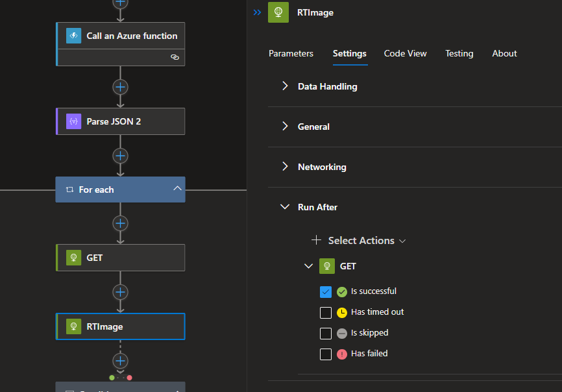Check the Is skipped checkbox
The height and width of the screenshot is (392, 562).
pyautogui.click(x=326, y=333)
